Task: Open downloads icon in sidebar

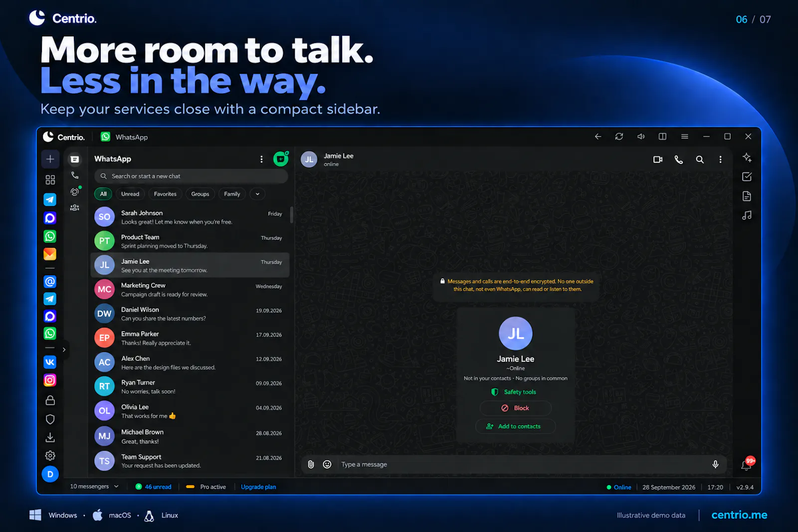Action: [50, 437]
